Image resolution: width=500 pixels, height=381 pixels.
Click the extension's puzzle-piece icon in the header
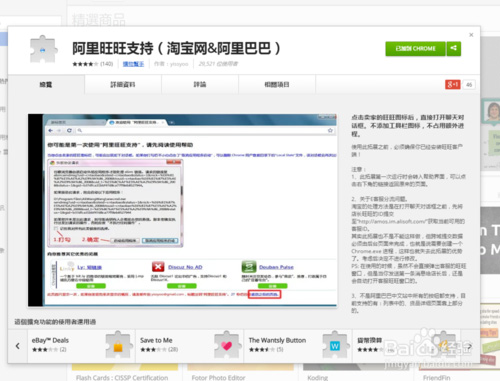43,50
